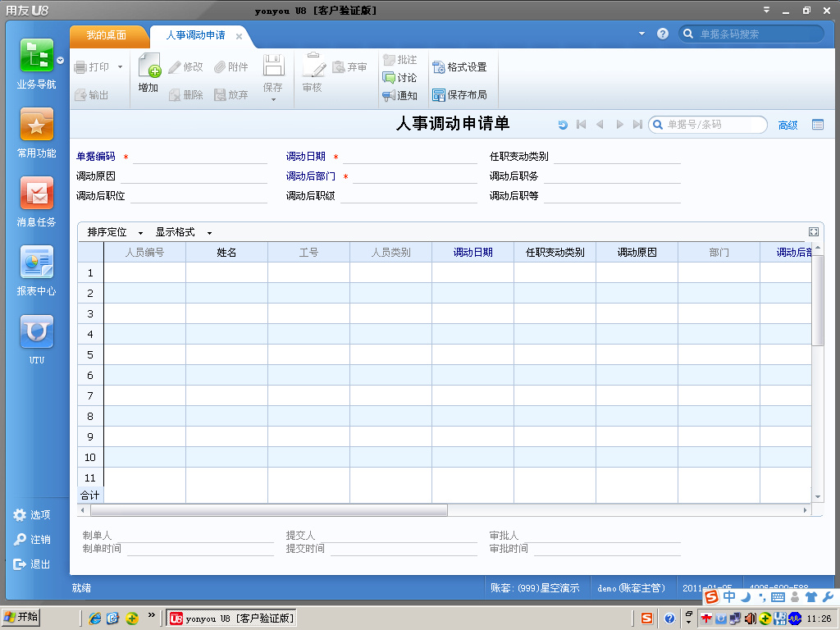Click the 放弃 discard icon

pos(220,95)
